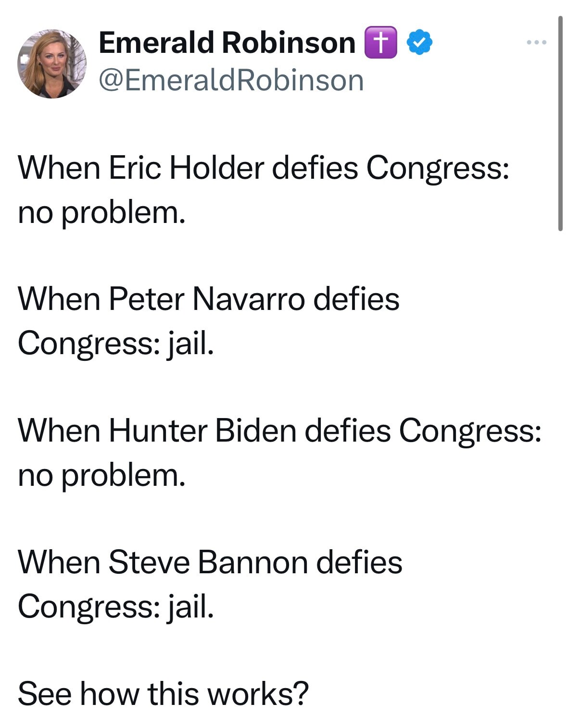567x728 pixels.
Task: Click the name "Peter Navarro" in the tweet
Action: (207, 298)
